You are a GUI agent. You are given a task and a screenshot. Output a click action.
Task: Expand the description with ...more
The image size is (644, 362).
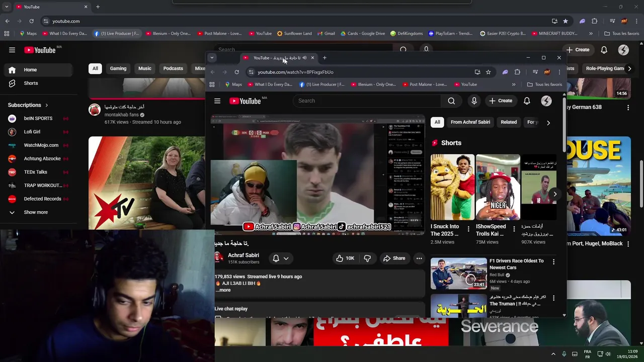[x=223, y=290]
